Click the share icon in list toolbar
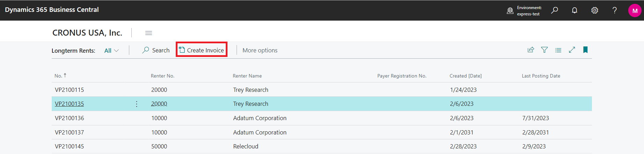This screenshot has height=154, width=644. (x=531, y=50)
